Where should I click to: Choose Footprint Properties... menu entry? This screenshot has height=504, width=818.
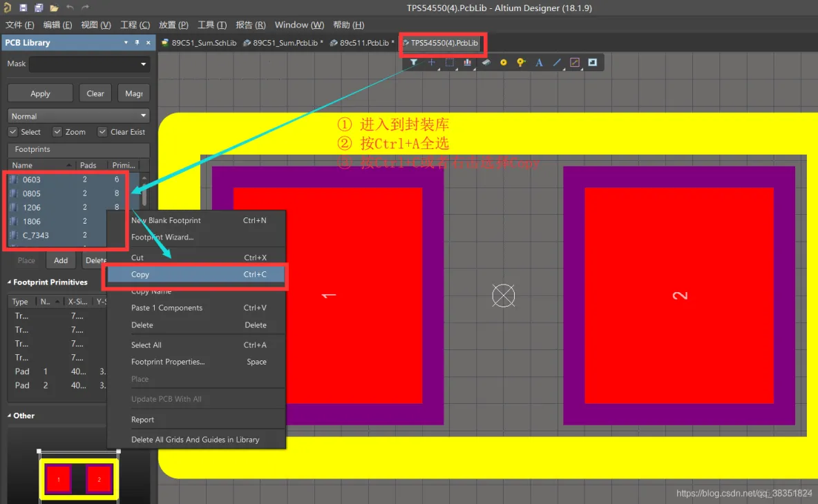[x=196, y=362]
